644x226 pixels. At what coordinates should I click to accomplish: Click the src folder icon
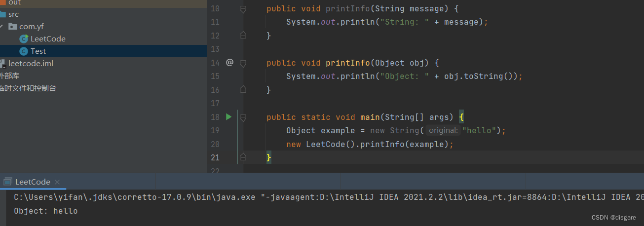2,14
